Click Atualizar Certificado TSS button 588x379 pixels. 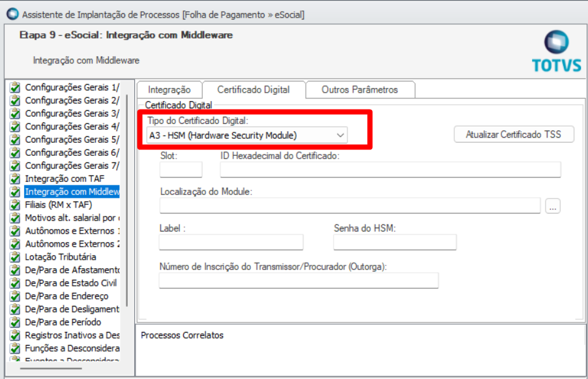click(514, 134)
